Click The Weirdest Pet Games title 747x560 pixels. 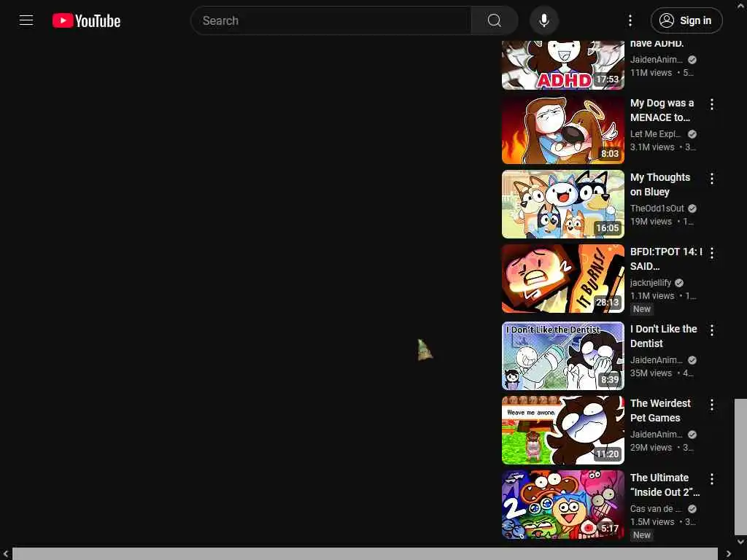click(x=660, y=410)
